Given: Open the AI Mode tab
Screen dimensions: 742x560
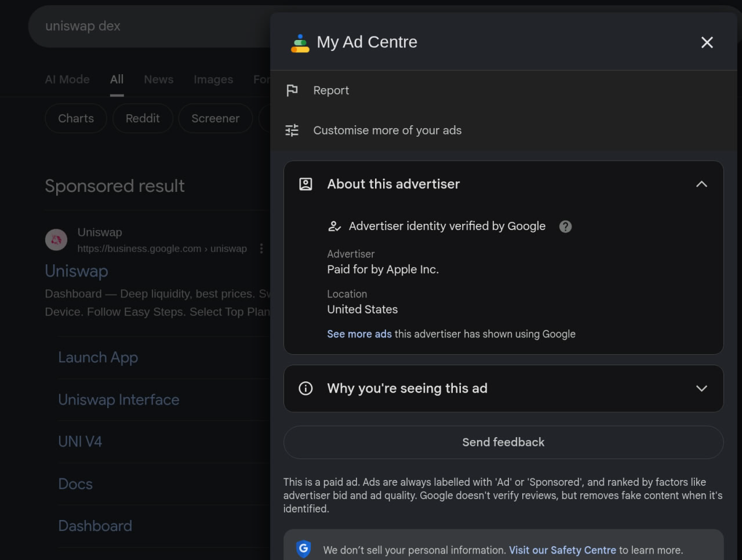Looking at the screenshot, I should (67, 79).
